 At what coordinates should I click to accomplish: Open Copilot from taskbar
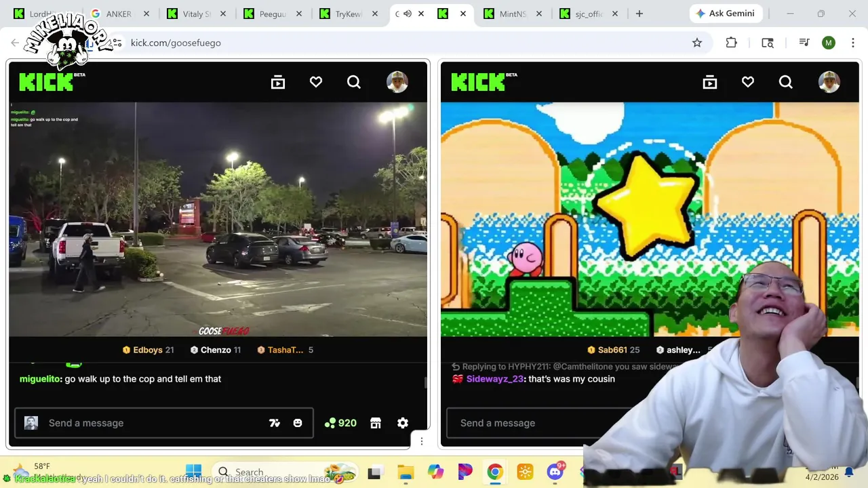(x=435, y=472)
